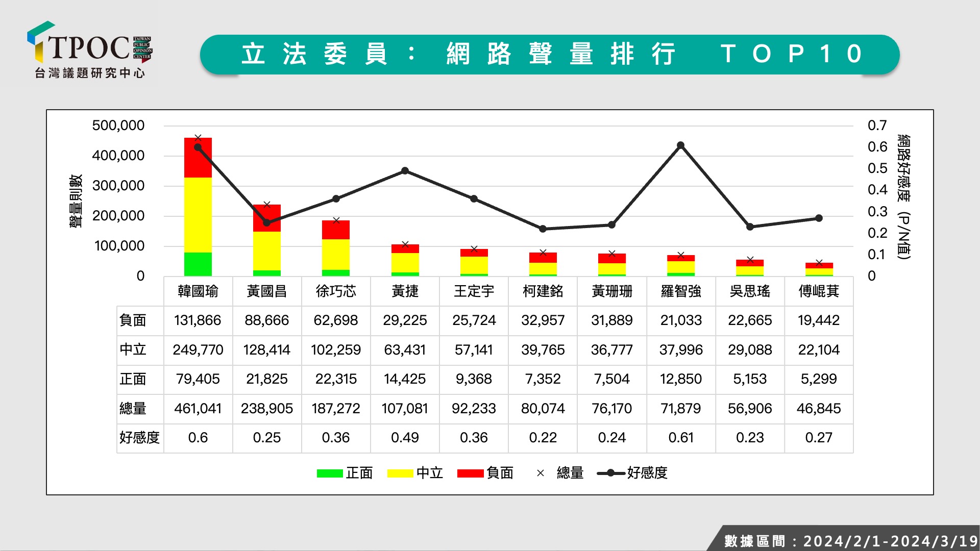Click the 好感度 row label
980x551 pixels.
139,438
